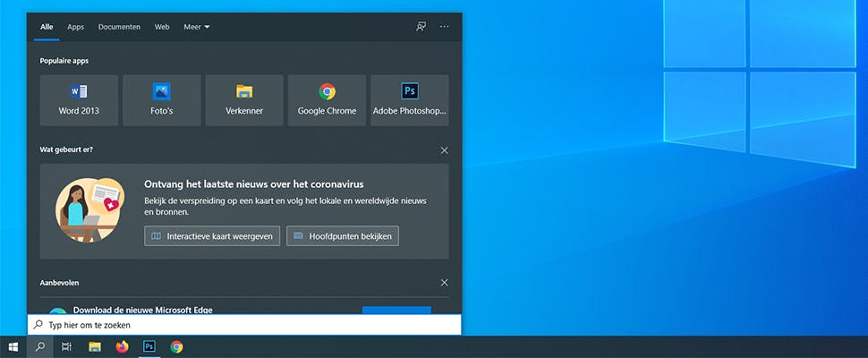The image size is (868, 358).
Task: Open the Adobe Photoshop tile
Action: (410, 100)
